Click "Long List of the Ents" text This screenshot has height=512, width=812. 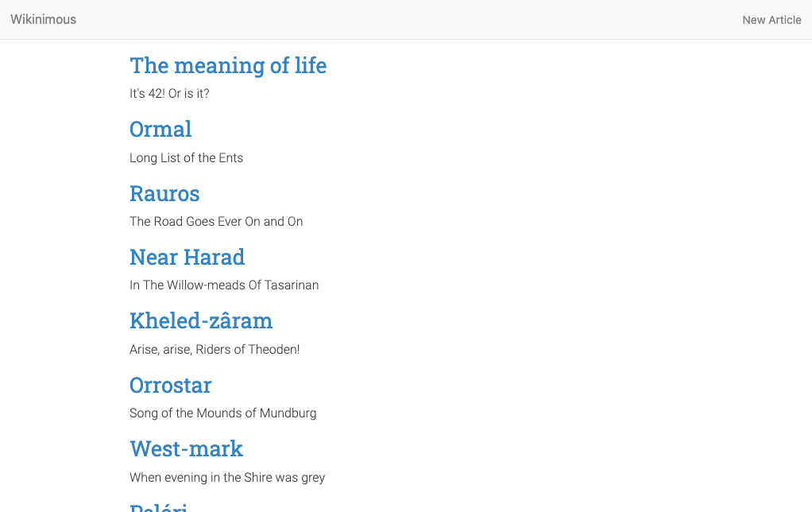point(186,157)
